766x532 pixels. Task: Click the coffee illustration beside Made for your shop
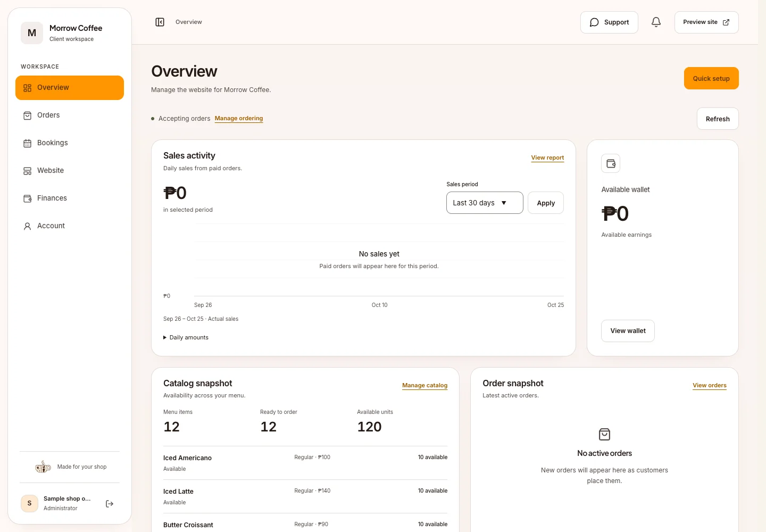tap(43, 467)
